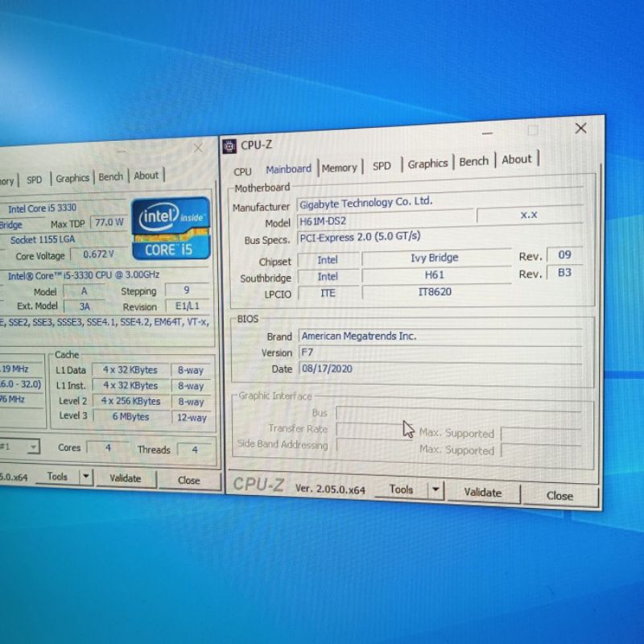Click Validate button in right window

pyautogui.click(x=482, y=492)
